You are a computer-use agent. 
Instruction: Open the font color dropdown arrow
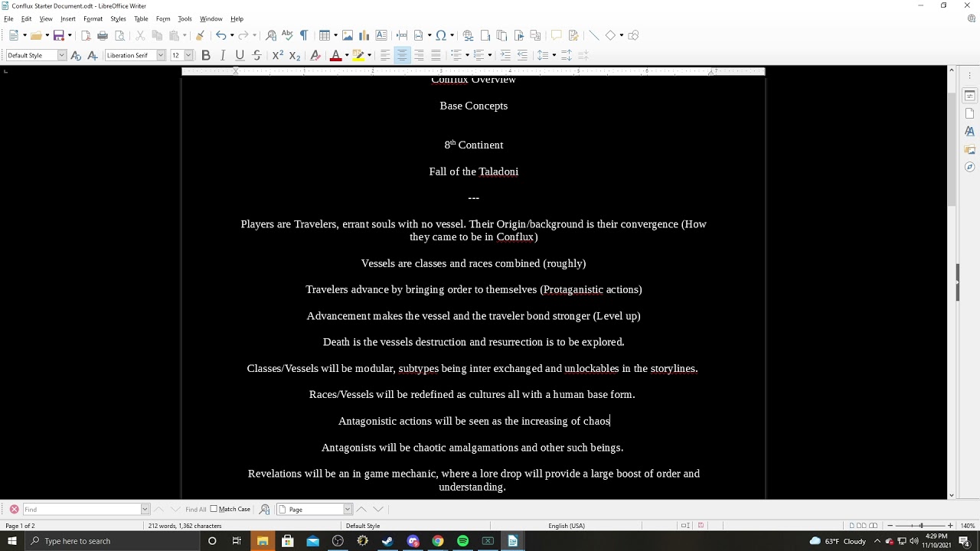tap(346, 55)
